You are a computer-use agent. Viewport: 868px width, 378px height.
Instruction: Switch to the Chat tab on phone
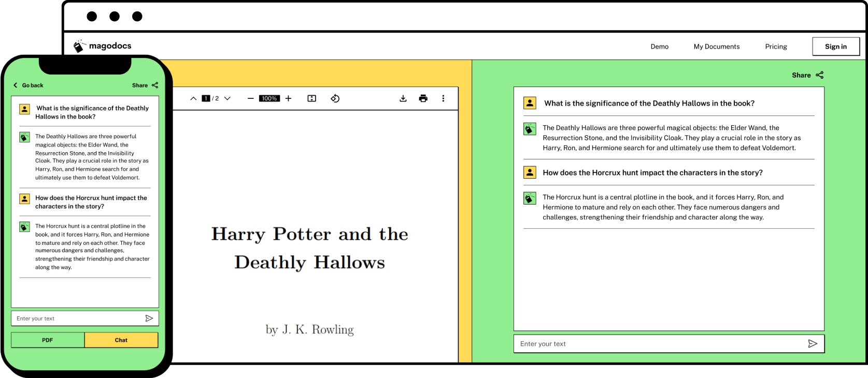point(121,340)
